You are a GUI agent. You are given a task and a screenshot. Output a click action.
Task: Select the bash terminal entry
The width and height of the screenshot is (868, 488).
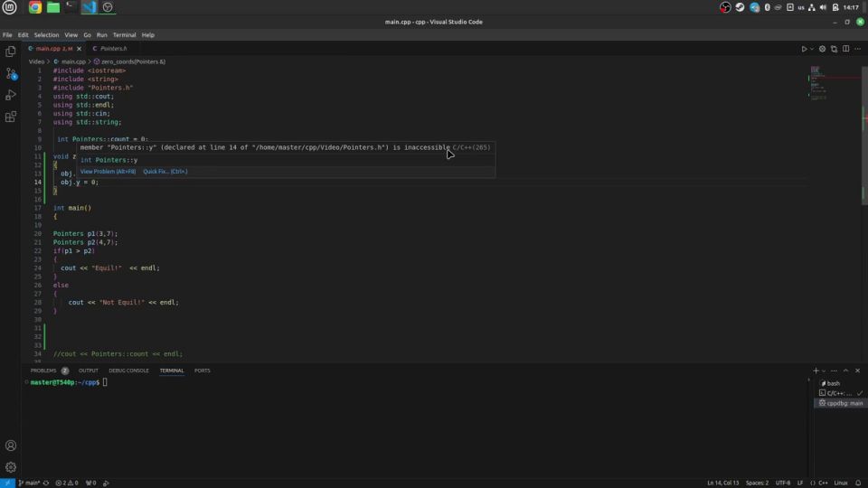point(840,383)
